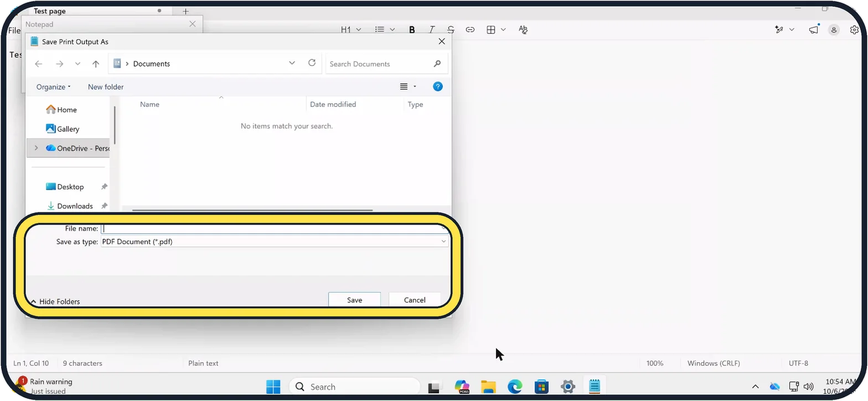Clear formatting with Notepad's toolbar icon
This screenshot has width=868, height=401.
[523, 30]
